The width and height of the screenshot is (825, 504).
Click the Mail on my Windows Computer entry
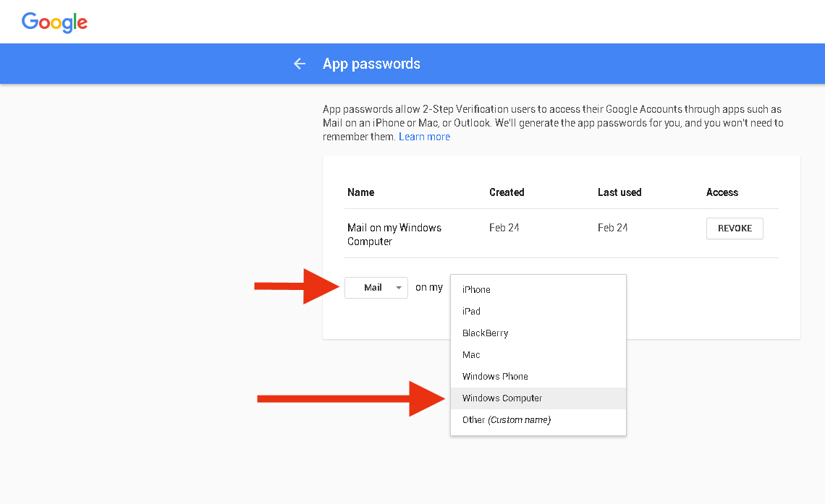pyautogui.click(x=394, y=234)
